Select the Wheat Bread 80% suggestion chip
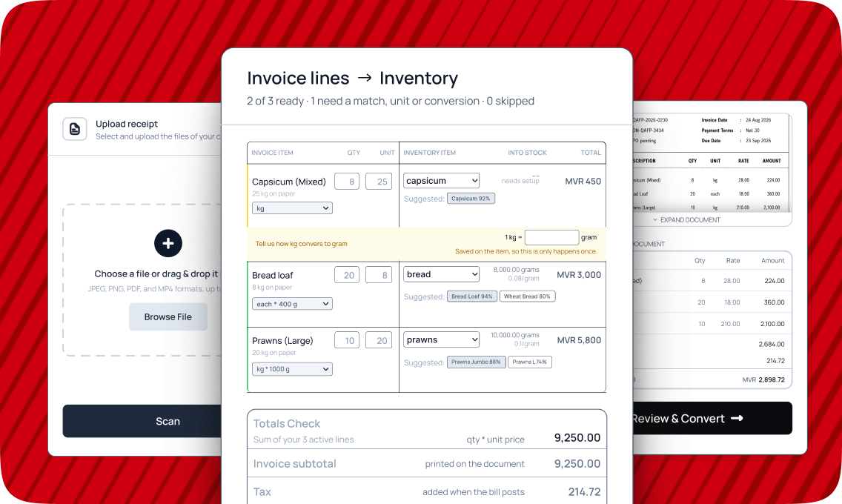This screenshot has height=504, width=842. pyautogui.click(x=527, y=296)
